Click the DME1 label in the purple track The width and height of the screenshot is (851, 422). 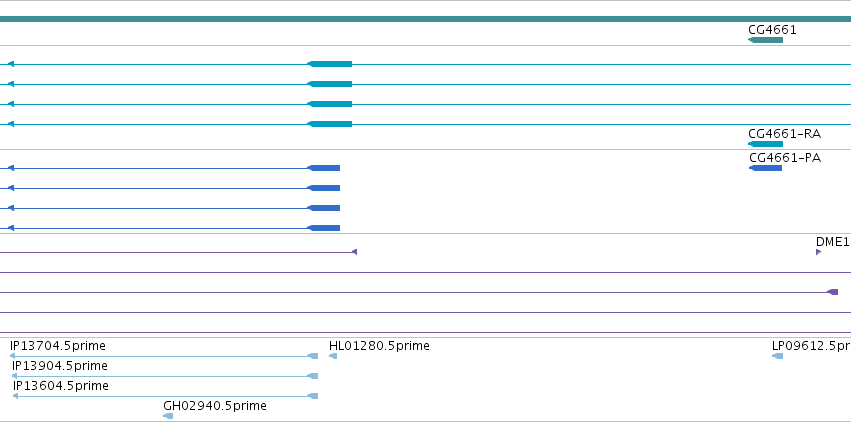click(833, 242)
